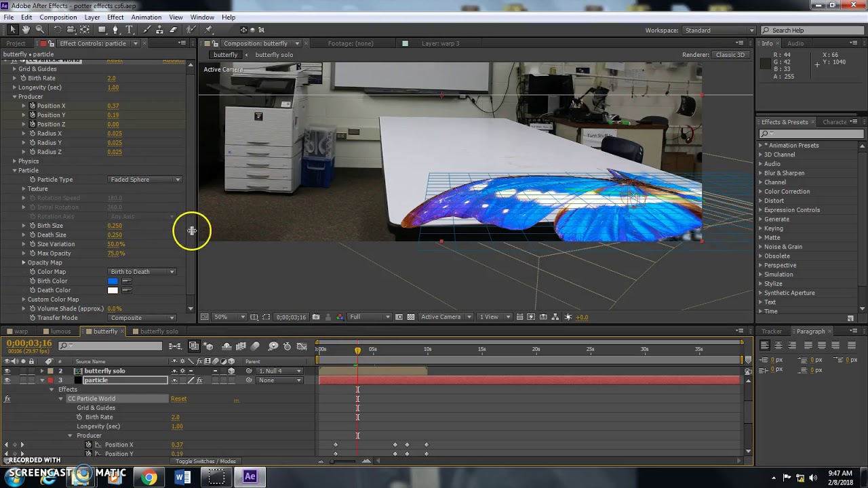Open brainstorm lightbulb icon in timeline
The height and width of the screenshot is (488, 868).
click(273, 346)
